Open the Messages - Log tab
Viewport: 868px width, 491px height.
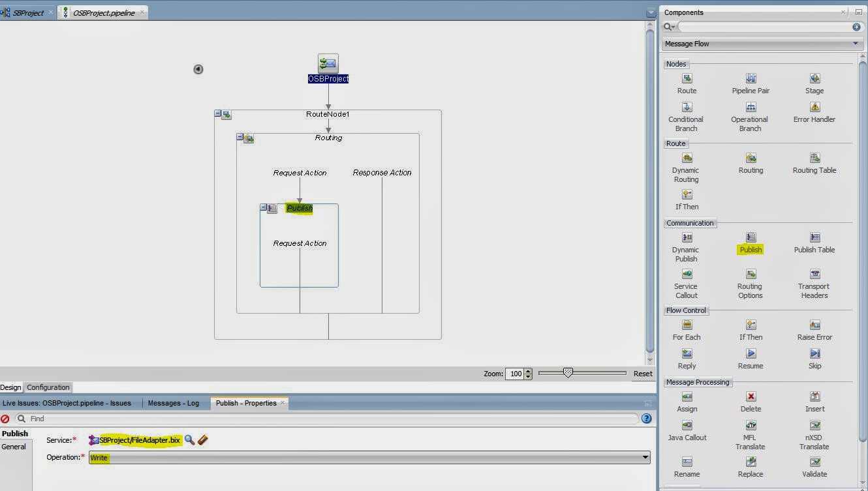[174, 403]
